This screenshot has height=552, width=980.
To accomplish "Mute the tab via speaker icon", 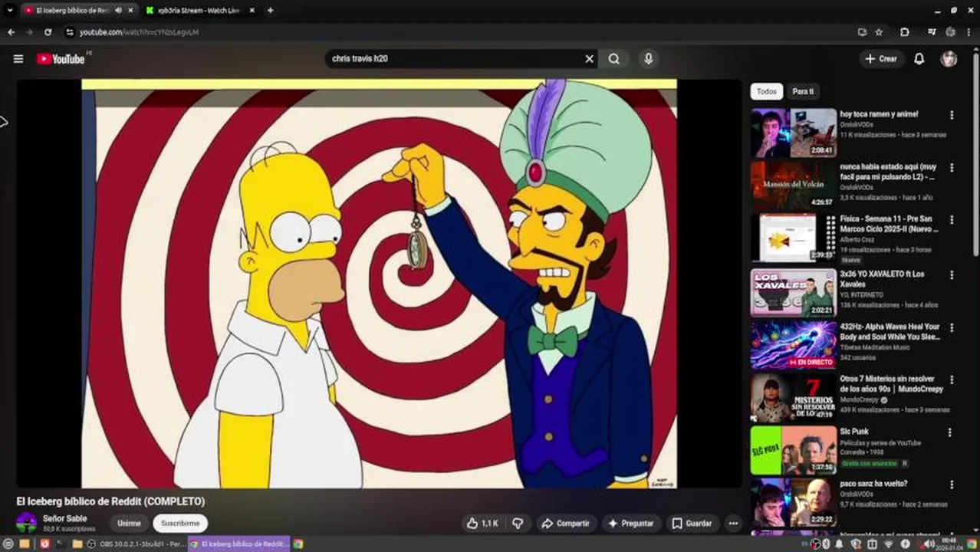I will click(117, 10).
